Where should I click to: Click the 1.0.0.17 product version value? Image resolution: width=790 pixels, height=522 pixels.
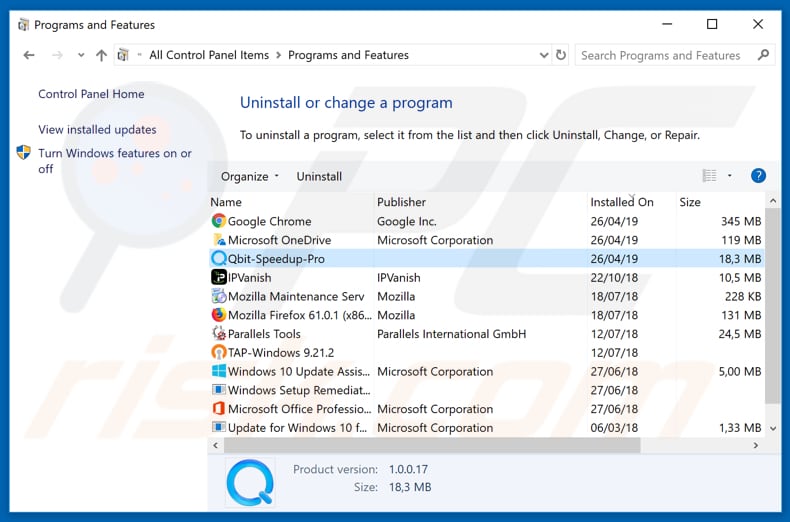pyautogui.click(x=408, y=469)
